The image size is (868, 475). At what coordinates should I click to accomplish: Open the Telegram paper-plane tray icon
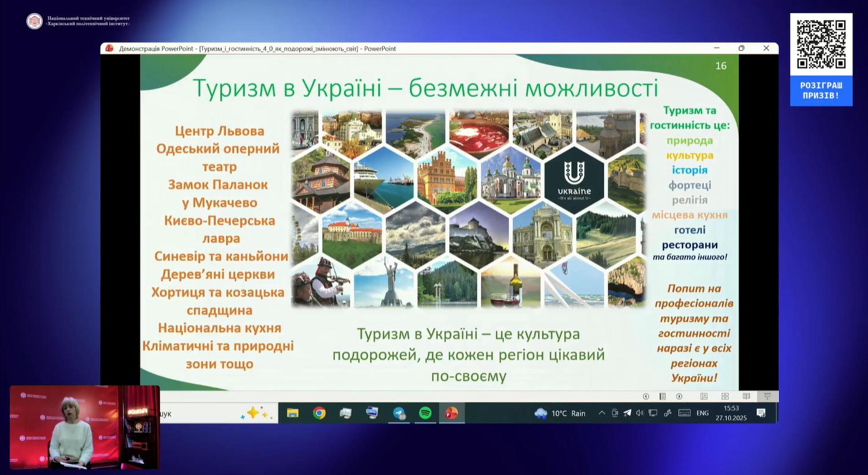coord(627,413)
